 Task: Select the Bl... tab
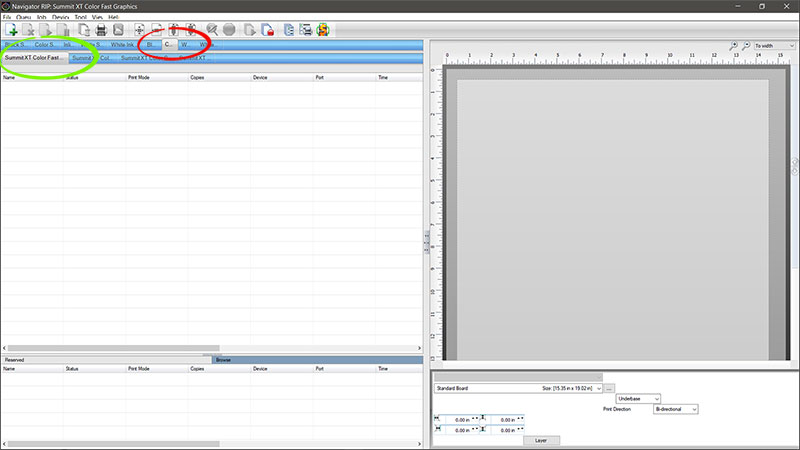point(151,45)
